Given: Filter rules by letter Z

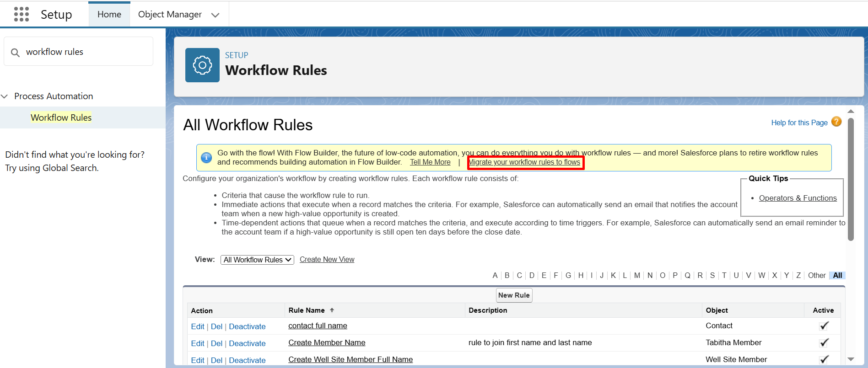Looking at the screenshot, I should [798, 275].
